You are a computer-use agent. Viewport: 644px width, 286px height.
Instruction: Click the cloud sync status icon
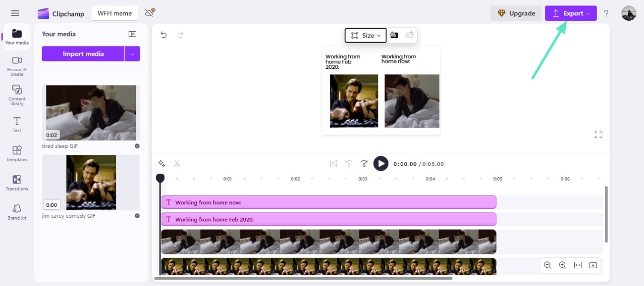(150, 13)
